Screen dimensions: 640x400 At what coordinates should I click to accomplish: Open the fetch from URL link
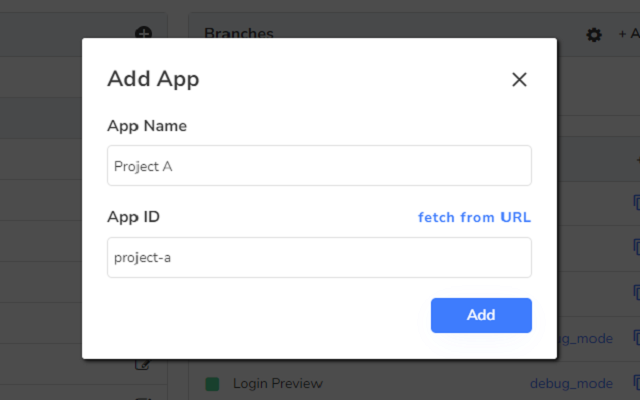tap(474, 217)
